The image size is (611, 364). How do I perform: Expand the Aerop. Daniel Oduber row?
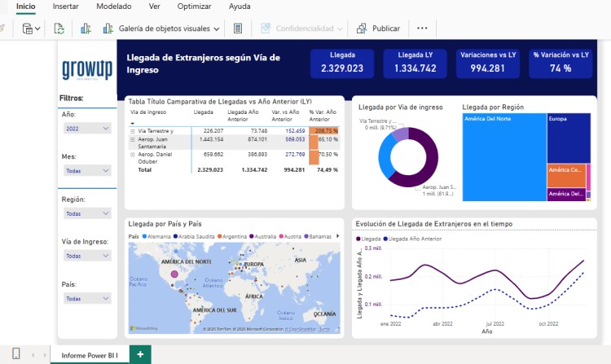click(x=133, y=155)
